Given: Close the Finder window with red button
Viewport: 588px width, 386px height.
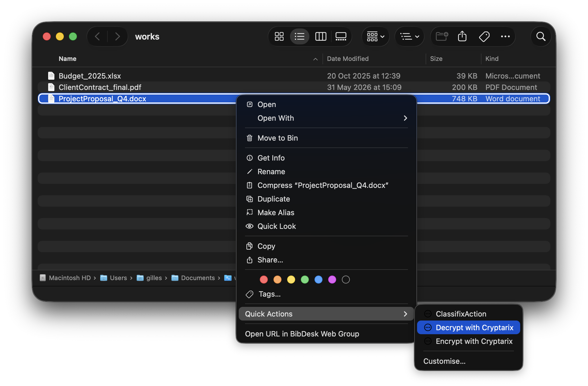Looking at the screenshot, I should (x=47, y=36).
